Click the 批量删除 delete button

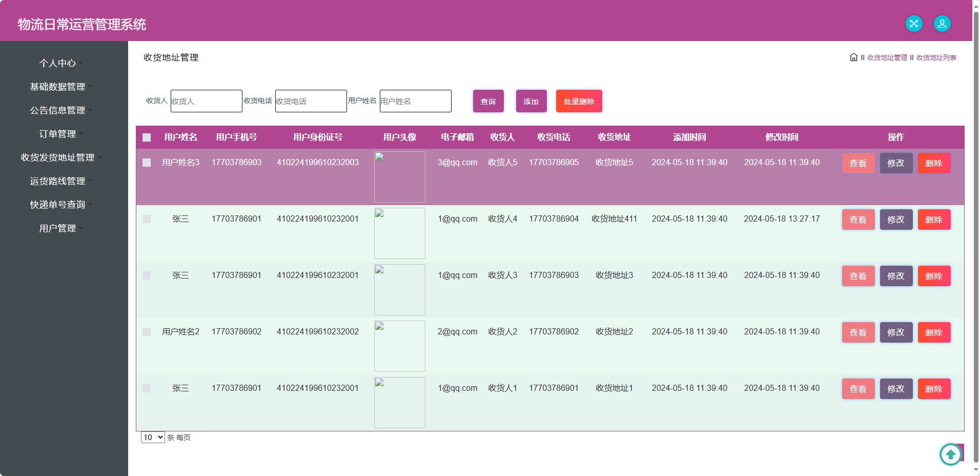click(x=579, y=101)
